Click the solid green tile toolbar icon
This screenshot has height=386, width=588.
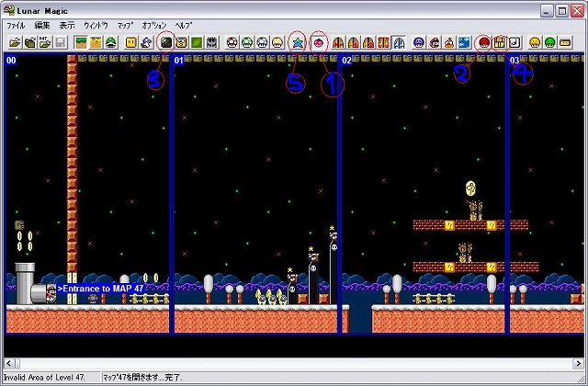(x=197, y=43)
